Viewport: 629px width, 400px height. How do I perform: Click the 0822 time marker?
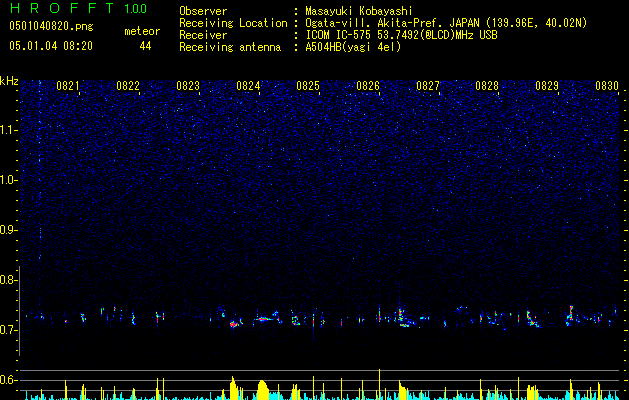(128, 86)
